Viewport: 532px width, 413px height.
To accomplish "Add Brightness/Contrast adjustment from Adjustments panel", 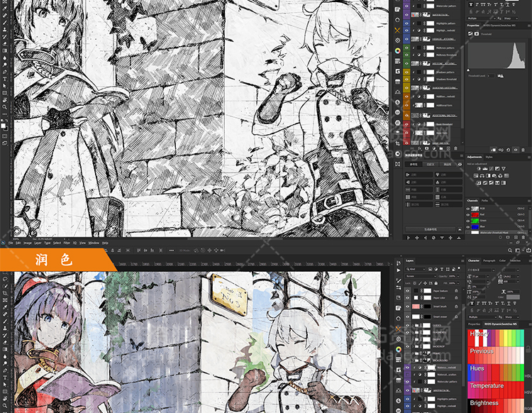I will pyautogui.click(x=479, y=168).
